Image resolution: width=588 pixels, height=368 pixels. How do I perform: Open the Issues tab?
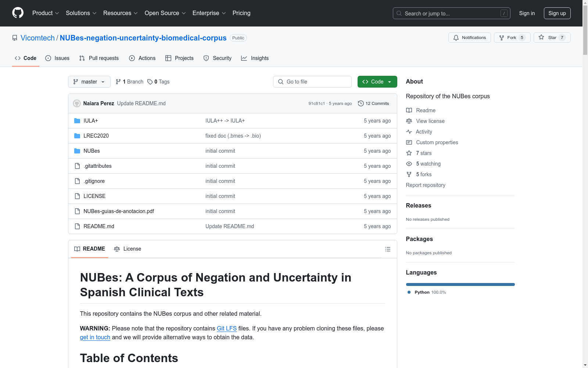(x=57, y=58)
